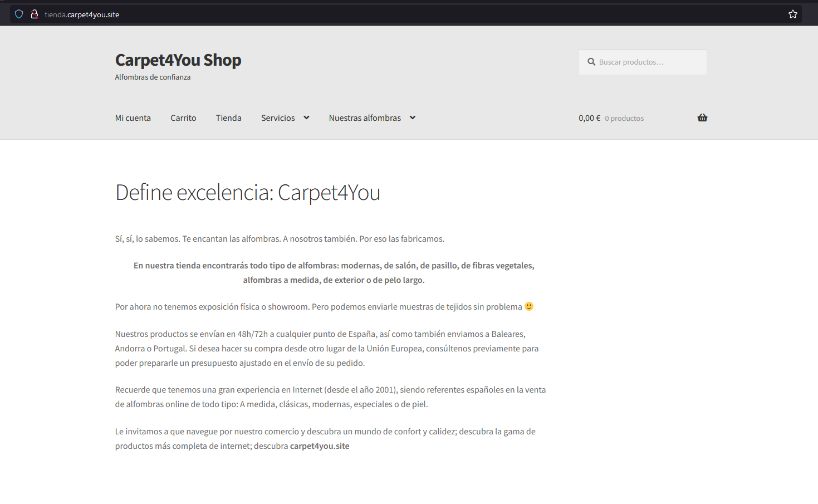
Task: Select the Servicios menu label
Action: click(x=278, y=118)
